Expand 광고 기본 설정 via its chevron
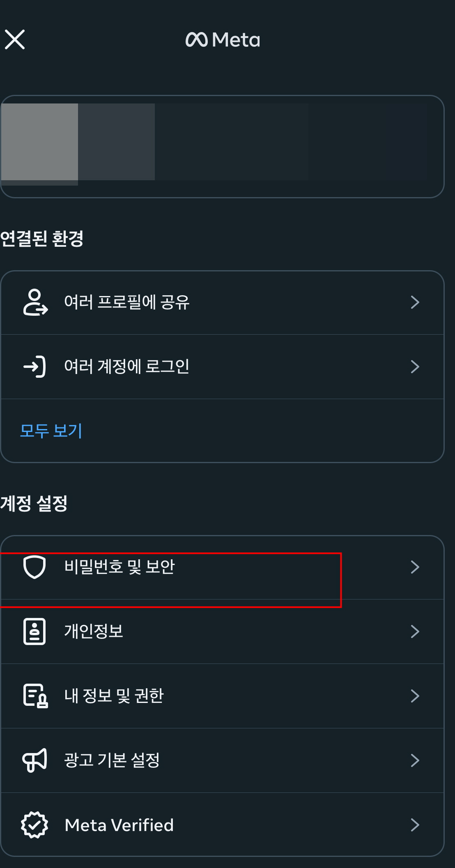The height and width of the screenshot is (868, 455). click(x=416, y=761)
